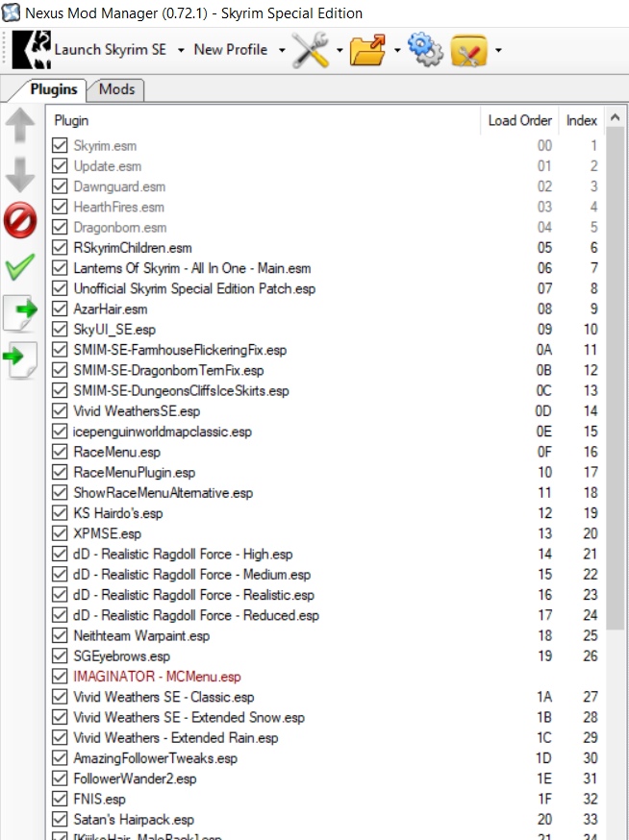The width and height of the screenshot is (629, 840).
Task: Toggle the SkyUI_SE.esp checkbox
Action: 60,329
